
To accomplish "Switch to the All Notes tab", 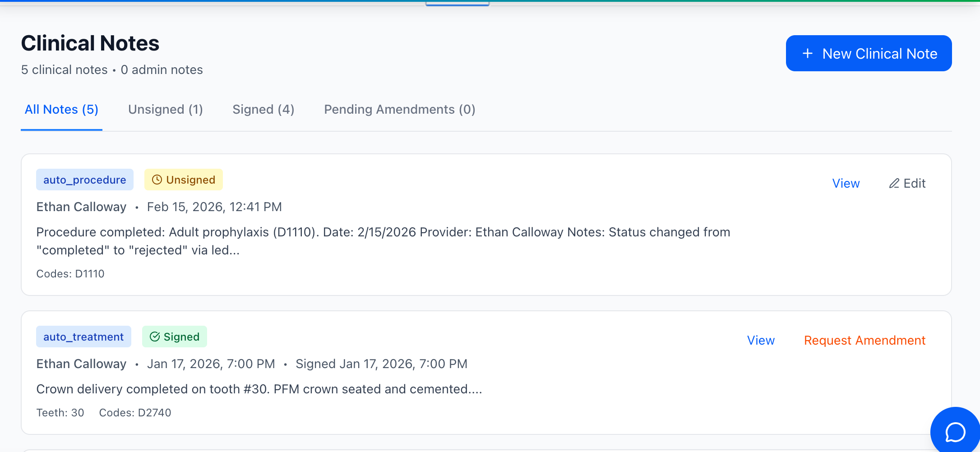I will coord(61,110).
